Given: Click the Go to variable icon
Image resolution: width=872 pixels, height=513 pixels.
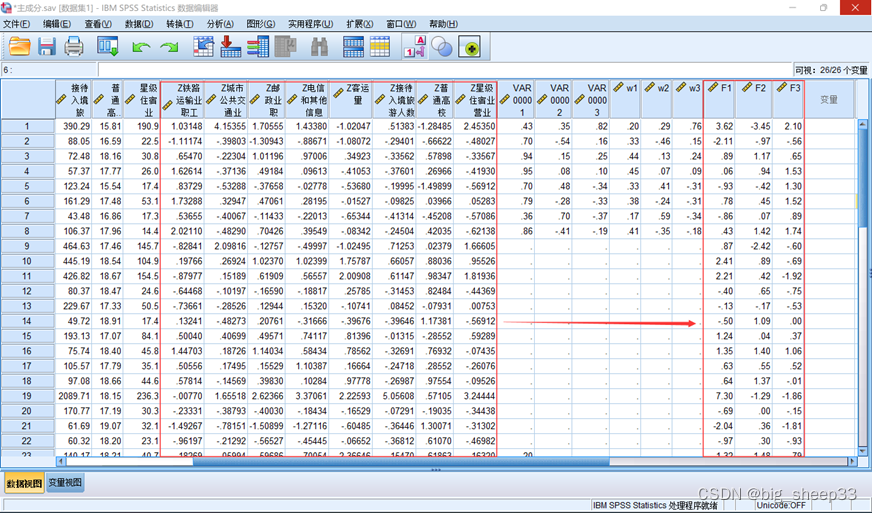Looking at the screenshot, I should point(230,46).
